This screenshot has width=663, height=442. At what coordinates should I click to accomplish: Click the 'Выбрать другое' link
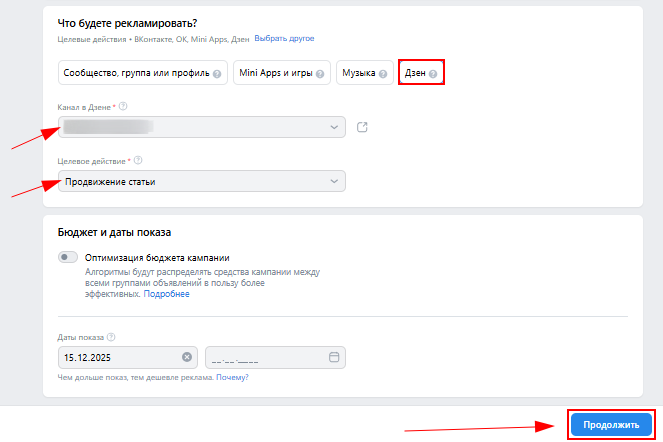pos(284,39)
